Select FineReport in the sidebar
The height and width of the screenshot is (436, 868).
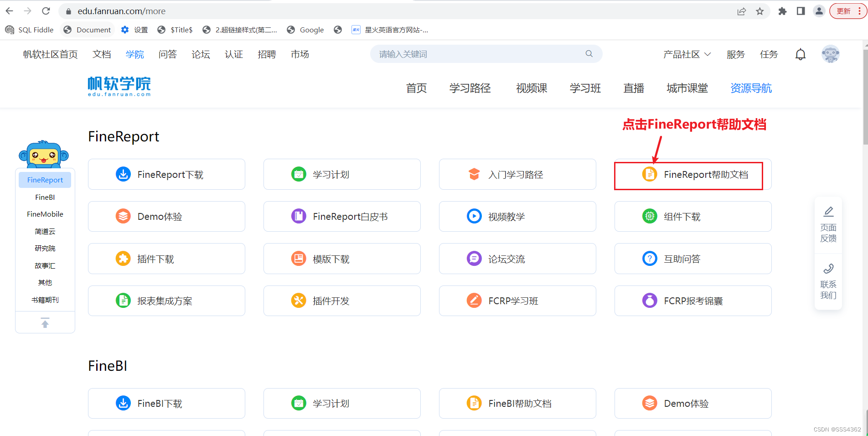click(45, 180)
